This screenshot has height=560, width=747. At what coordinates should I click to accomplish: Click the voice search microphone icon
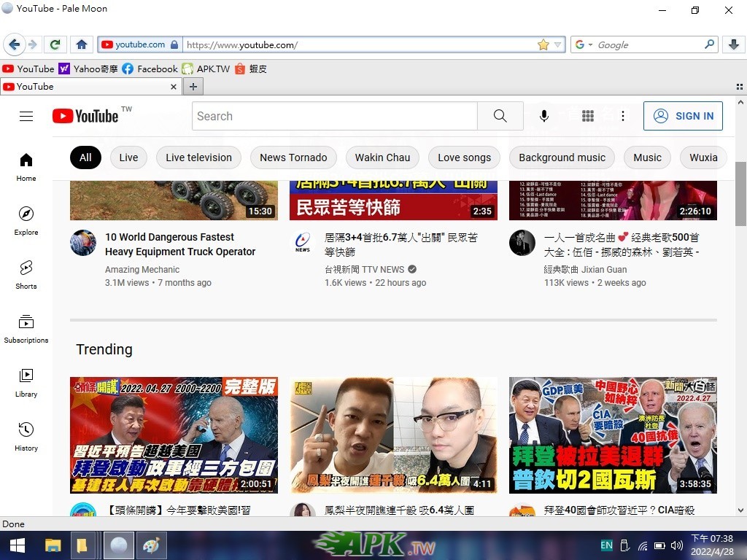544,116
